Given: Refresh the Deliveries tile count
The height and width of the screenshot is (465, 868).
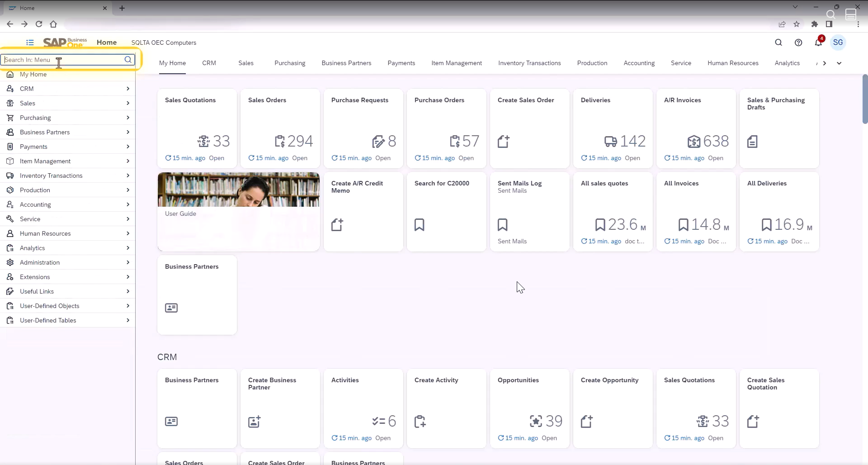Looking at the screenshot, I should 584,158.
